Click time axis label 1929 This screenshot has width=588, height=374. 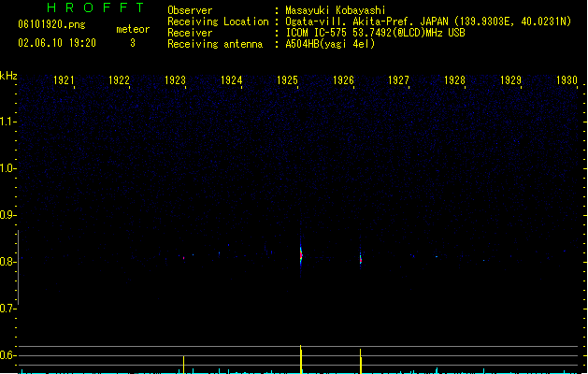[510, 80]
